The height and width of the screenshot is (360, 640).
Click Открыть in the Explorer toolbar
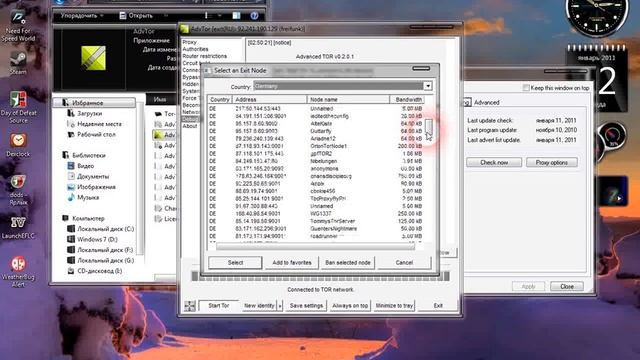point(136,16)
